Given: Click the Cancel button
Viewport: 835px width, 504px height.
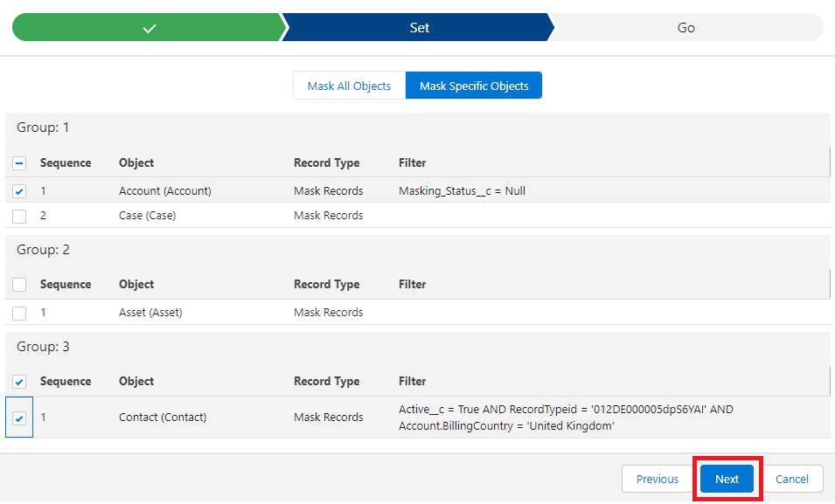Looking at the screenshot, I should click(x=791, y=479).
